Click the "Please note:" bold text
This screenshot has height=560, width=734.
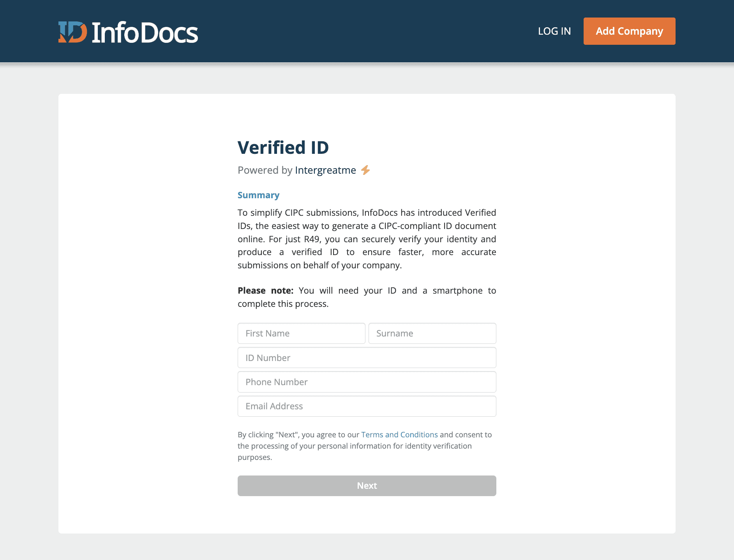(265, 291)
